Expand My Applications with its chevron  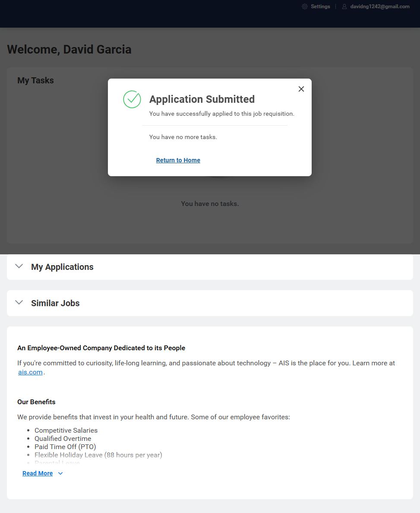tap(19, 266)
